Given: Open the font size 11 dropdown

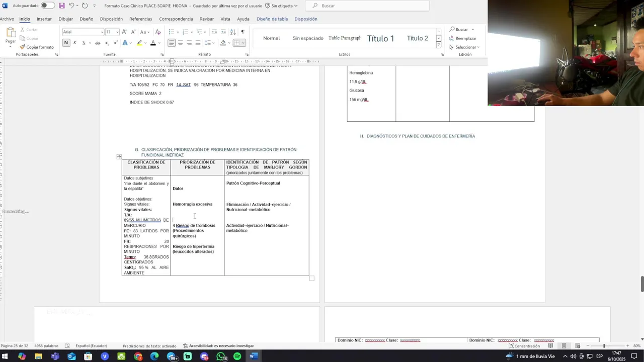Looking at the screenshot, I should [117, 32].
